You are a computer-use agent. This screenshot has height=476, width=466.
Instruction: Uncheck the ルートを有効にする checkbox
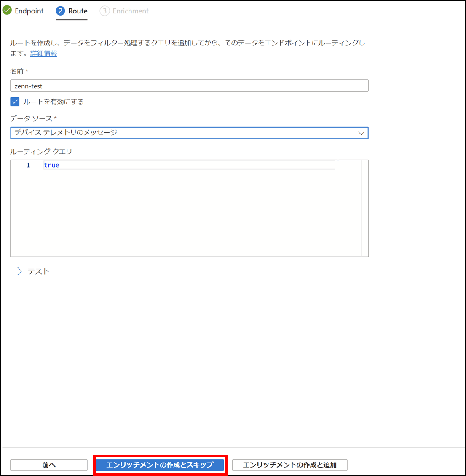coord(15,102)
